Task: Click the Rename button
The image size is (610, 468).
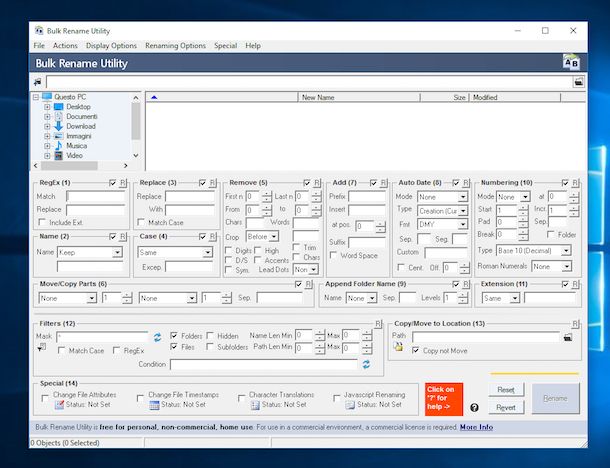Action: point(555,398)
